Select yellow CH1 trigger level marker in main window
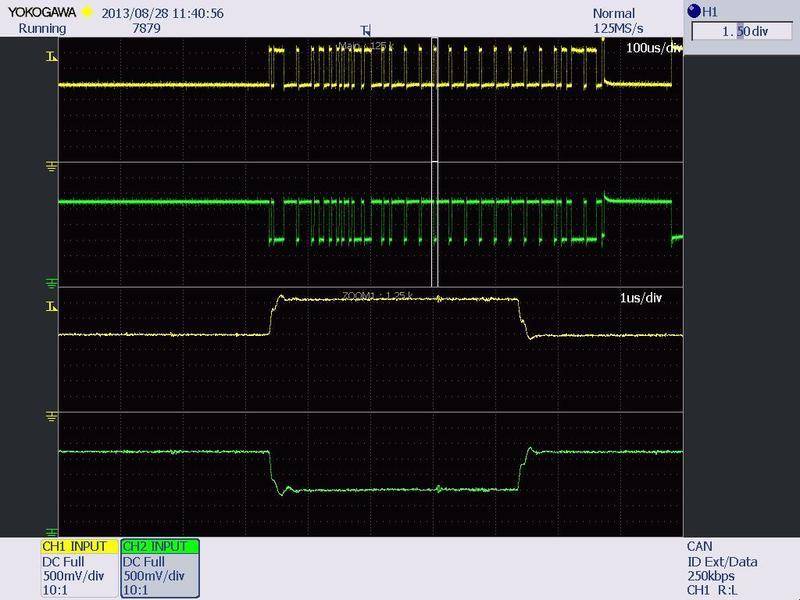This screenshot has width=800, height=600. (51, 59)
